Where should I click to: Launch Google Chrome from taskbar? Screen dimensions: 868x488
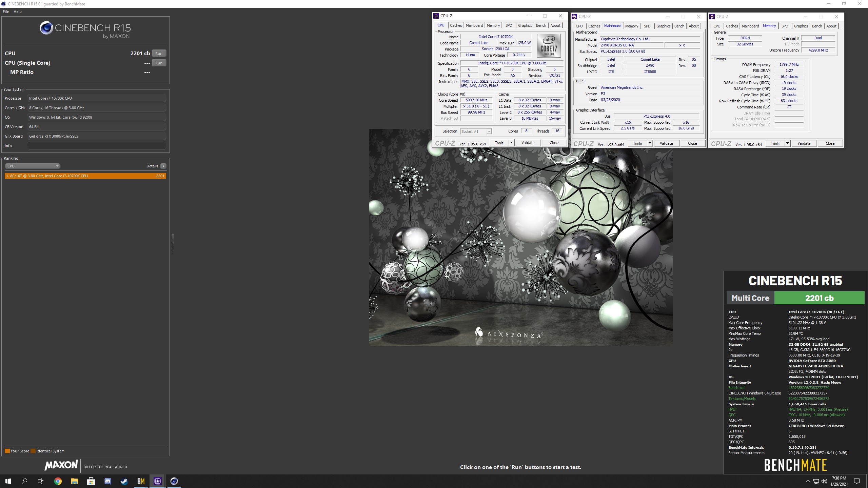(58, 481)
